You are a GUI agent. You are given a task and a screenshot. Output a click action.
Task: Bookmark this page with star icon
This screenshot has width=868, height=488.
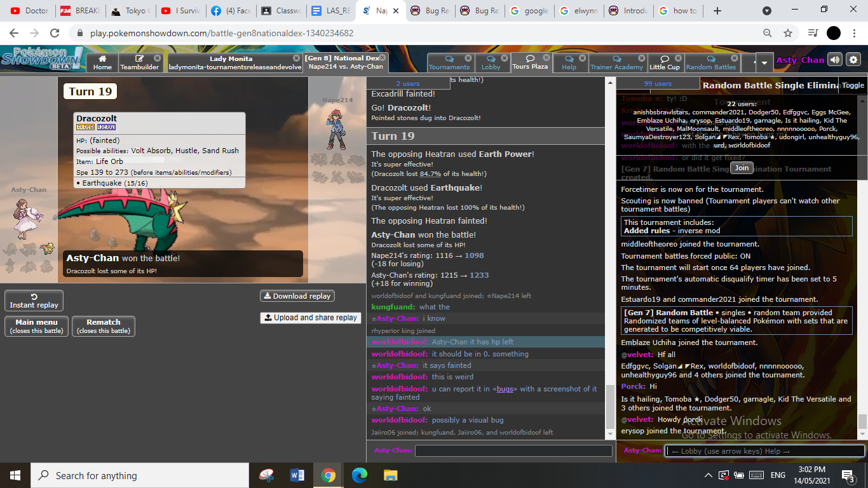788,33
